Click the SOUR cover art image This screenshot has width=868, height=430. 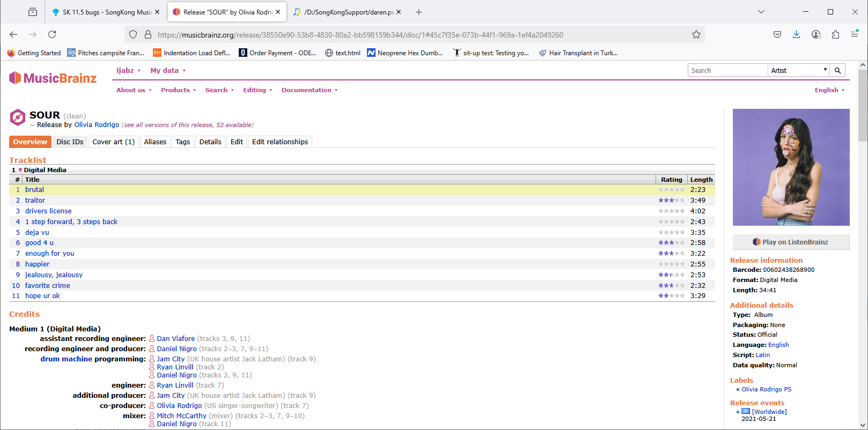click(x=791, y=167)
